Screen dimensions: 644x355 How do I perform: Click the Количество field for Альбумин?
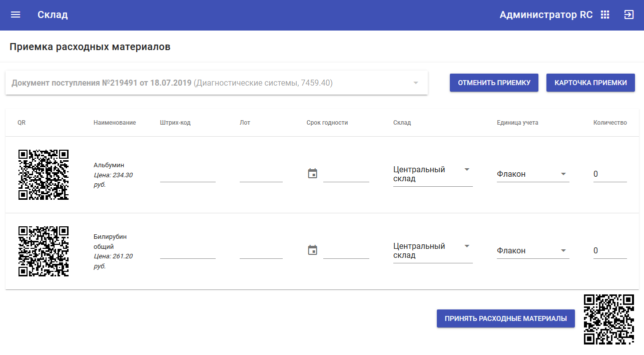(x=609, y=174)
